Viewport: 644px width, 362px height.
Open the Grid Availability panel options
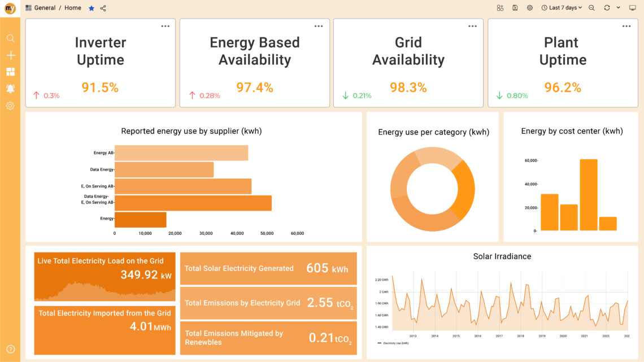473,25
